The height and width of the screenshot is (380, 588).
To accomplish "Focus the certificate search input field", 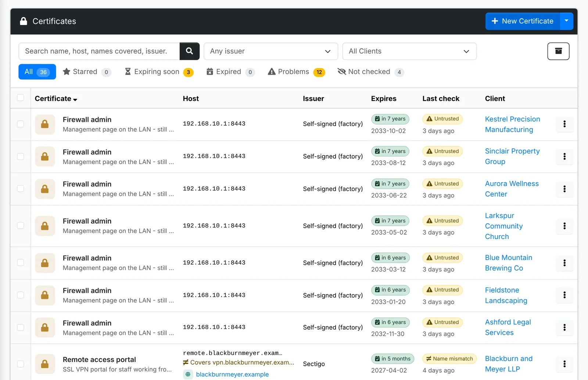I will pos(99,51).
